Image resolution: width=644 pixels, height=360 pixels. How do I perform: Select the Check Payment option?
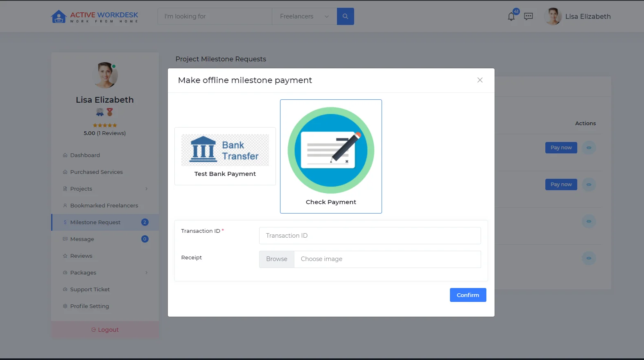coord(331,156)
